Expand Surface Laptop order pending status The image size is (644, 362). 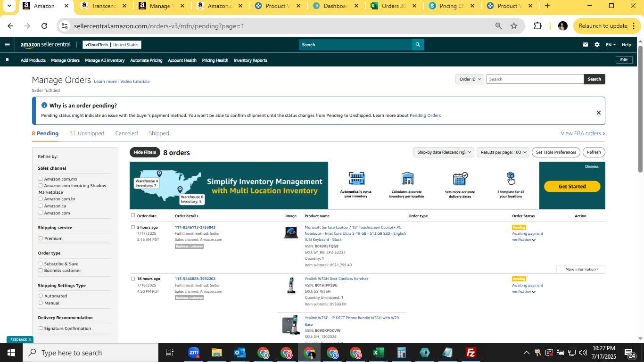click(534, 240)
